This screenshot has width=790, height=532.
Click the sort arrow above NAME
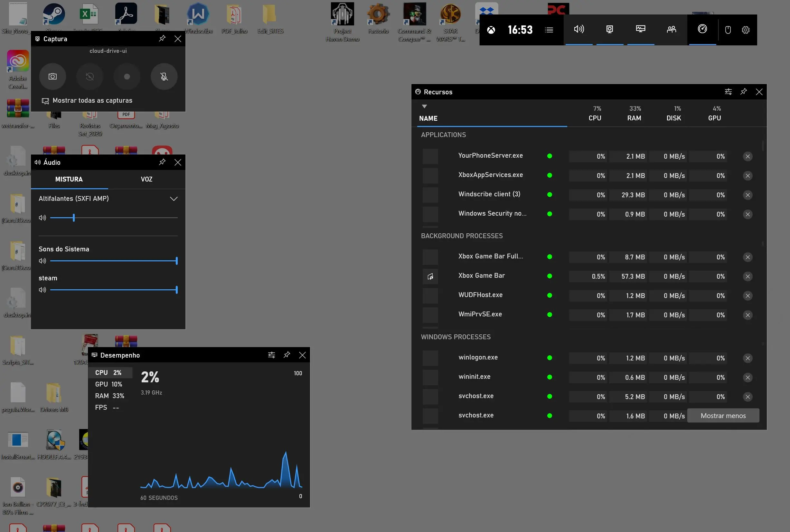point(424,107)
